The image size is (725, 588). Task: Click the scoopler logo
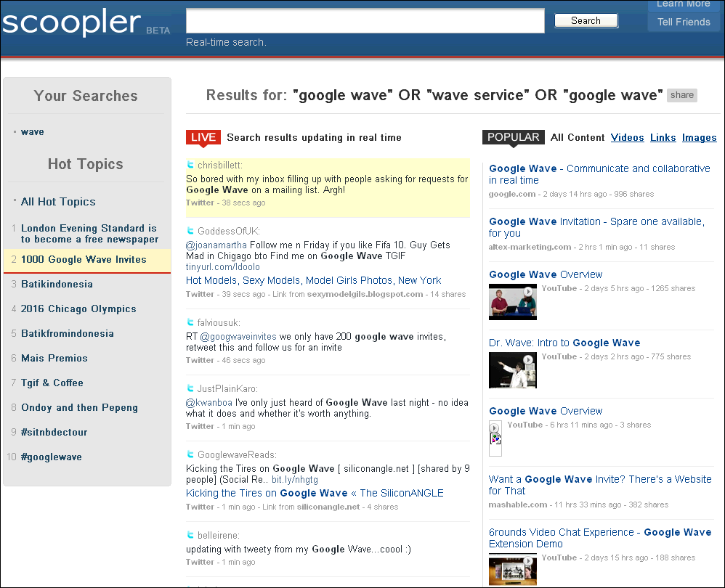click(x=72, y=22)
